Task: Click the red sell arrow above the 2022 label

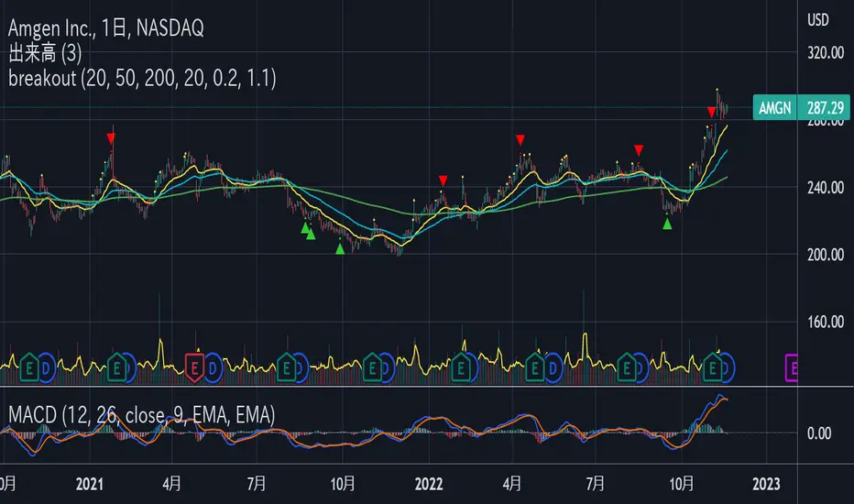Action: tap(443, 181)
